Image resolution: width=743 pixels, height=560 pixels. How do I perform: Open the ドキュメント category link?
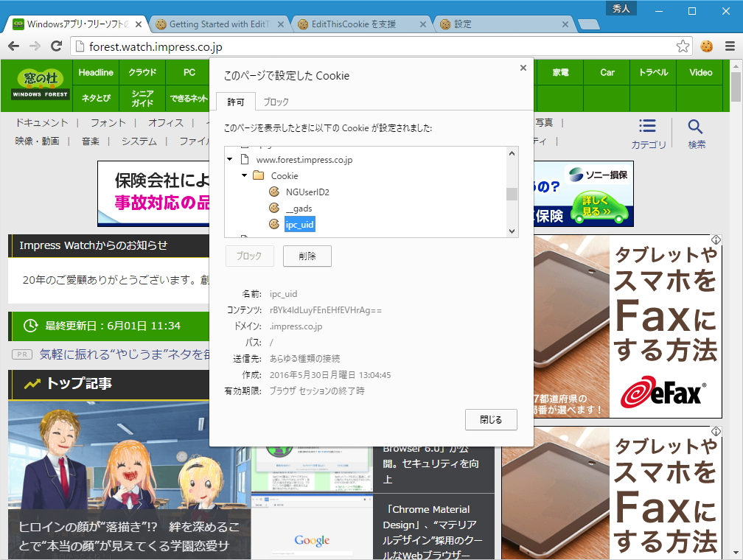(x=42, y=123)
